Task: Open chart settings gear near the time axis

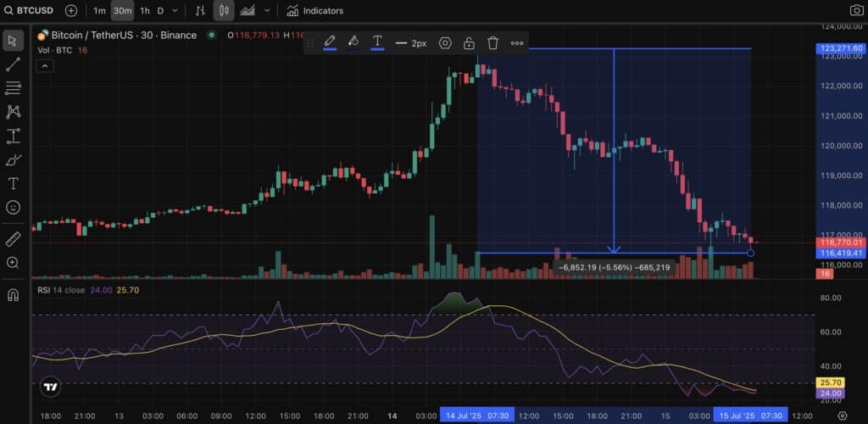Action: point(843,416)
